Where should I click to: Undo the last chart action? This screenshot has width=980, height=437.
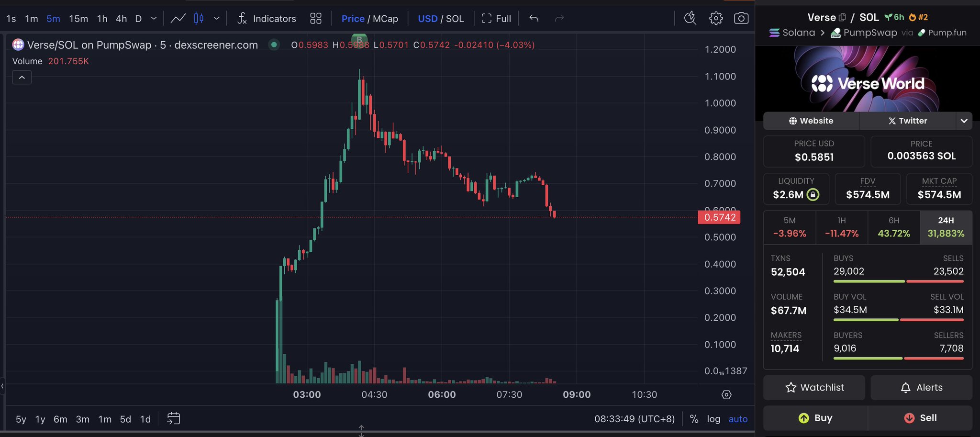(534, 19)
